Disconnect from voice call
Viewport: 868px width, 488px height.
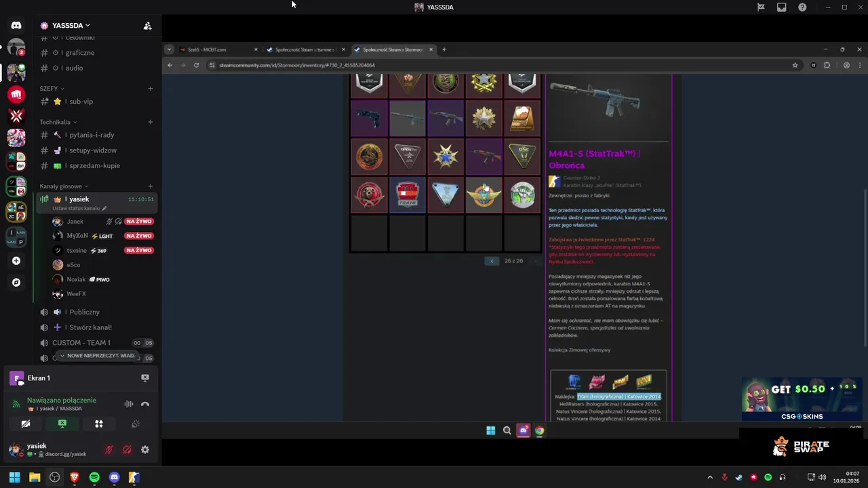144,404
